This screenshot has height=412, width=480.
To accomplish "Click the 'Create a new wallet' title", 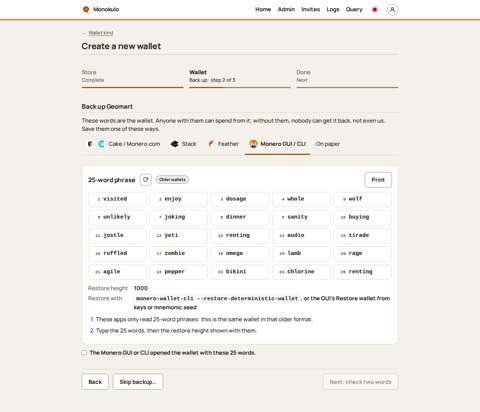I will [x=121, y=46].
